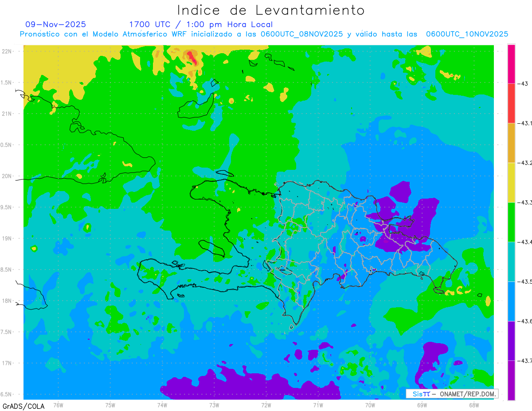Image resolution: width=532 pixels, height=411 pixels.
Task: Click the '69W' longitude axis label
Action: (422, 405)
